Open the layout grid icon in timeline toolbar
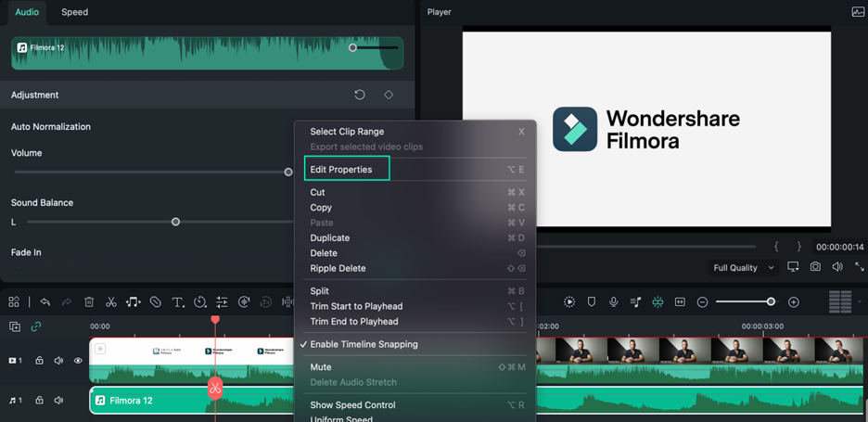This screenshot has height=422, width=868. coord(14,301)
